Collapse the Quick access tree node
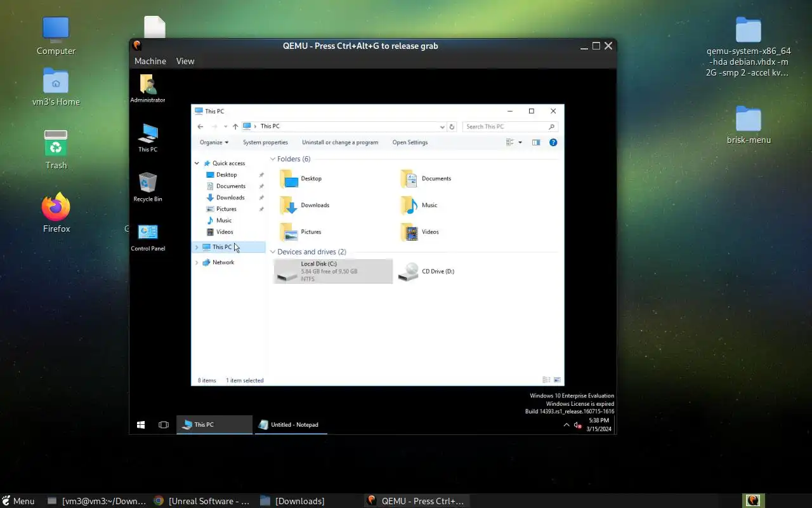812x508 pixels. [197, 163]
